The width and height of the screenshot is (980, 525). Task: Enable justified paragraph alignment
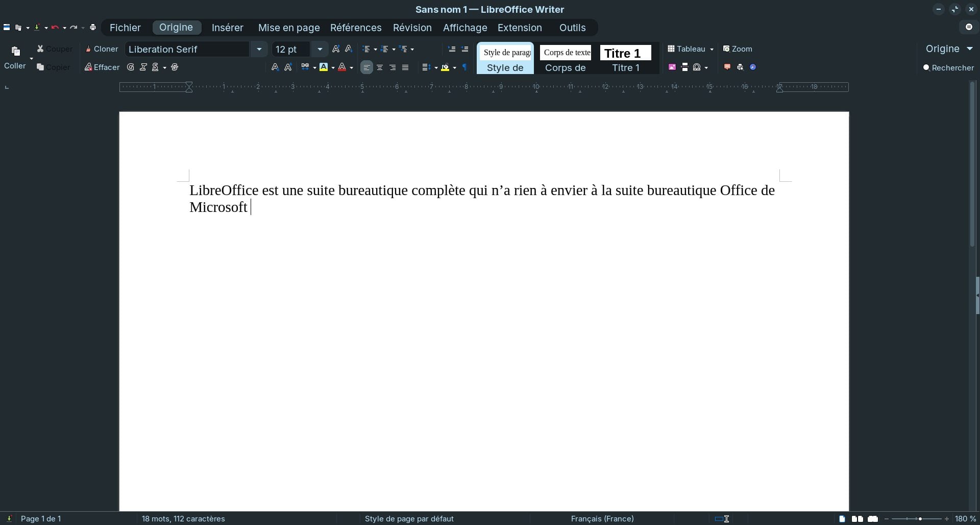coord(405,67)
